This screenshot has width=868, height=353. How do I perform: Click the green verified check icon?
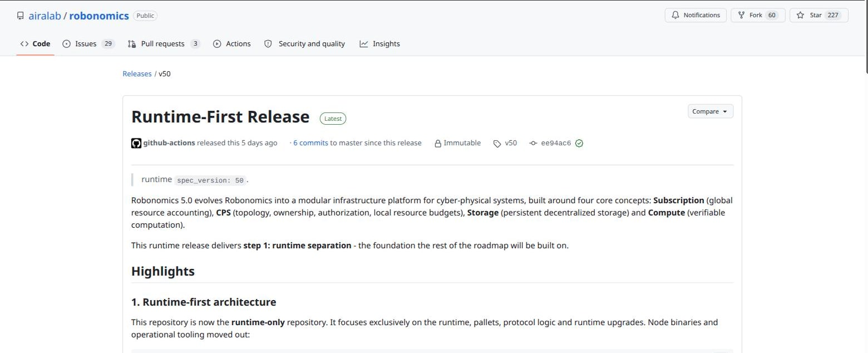579,143
